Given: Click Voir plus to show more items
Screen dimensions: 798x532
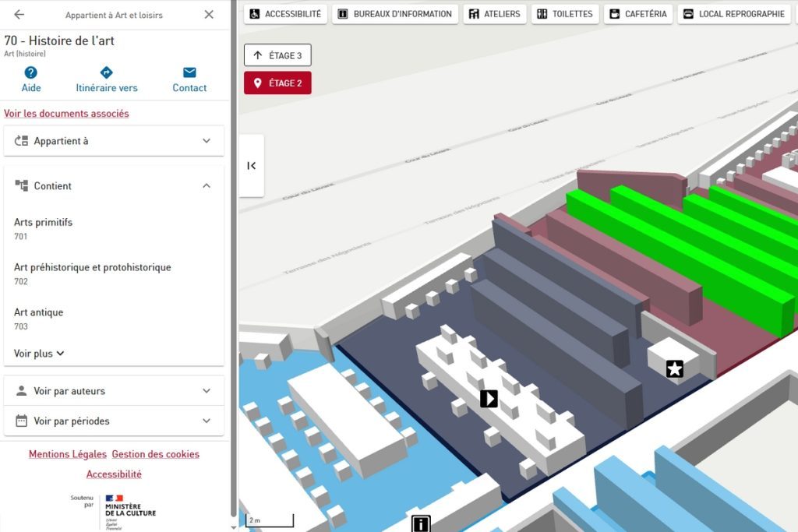Looking at the screenshot, I should point(39,354).
